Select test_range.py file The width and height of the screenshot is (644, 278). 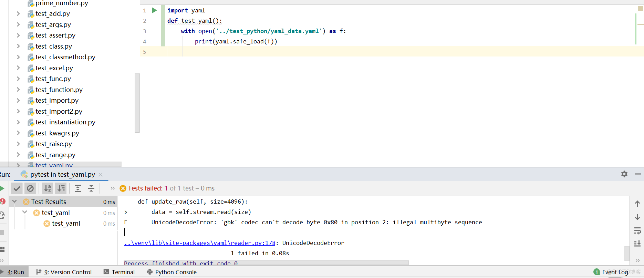tap(55, 155)
